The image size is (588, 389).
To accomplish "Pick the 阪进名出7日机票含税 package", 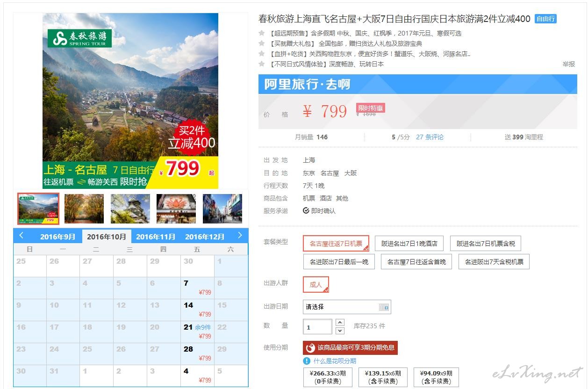I will [x=486, y=244].
